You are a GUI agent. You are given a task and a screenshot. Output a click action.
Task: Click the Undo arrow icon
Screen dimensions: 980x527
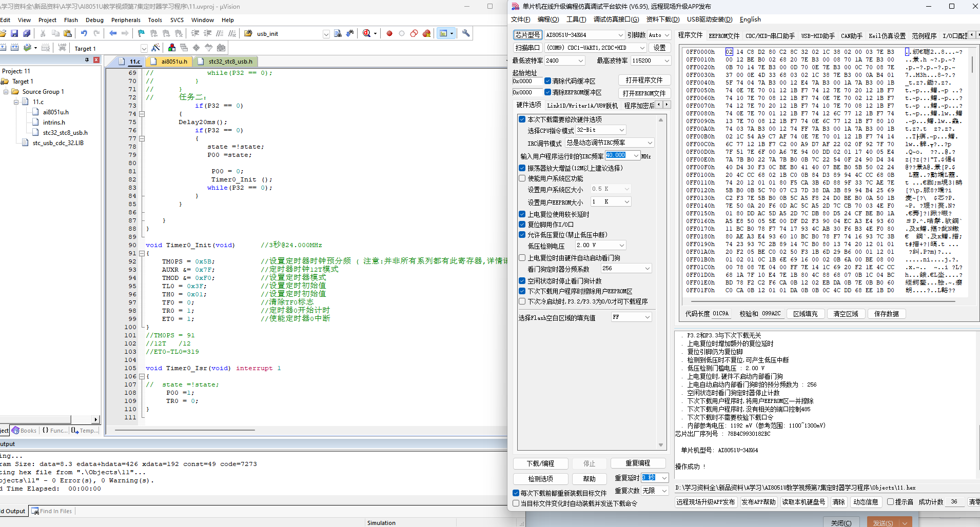click(x=84, y=33)
